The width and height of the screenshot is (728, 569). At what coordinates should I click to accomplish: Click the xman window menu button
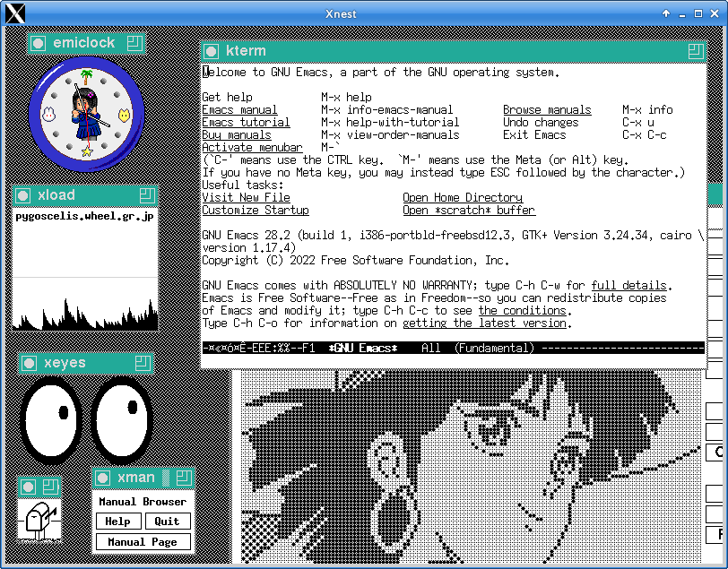point(102,478)
